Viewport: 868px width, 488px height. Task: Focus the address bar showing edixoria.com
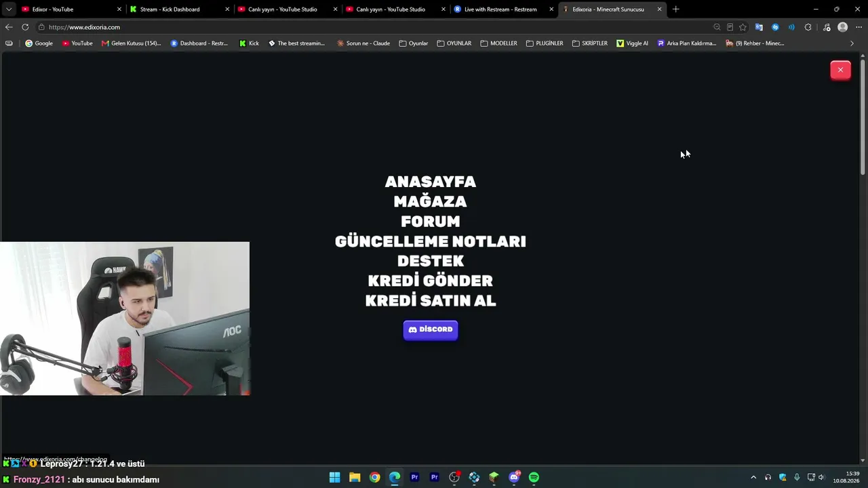373,27
